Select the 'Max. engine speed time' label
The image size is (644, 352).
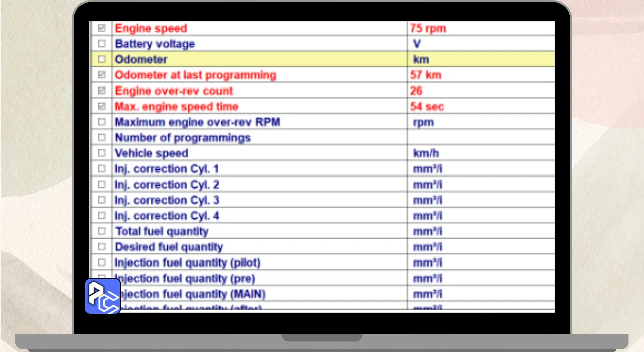coord(177,106)
